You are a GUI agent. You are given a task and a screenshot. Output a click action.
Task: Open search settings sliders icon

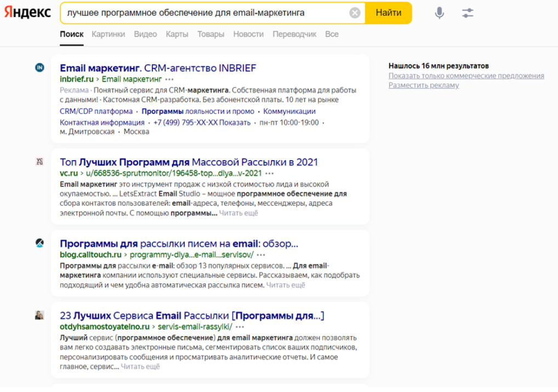point(468,13)
